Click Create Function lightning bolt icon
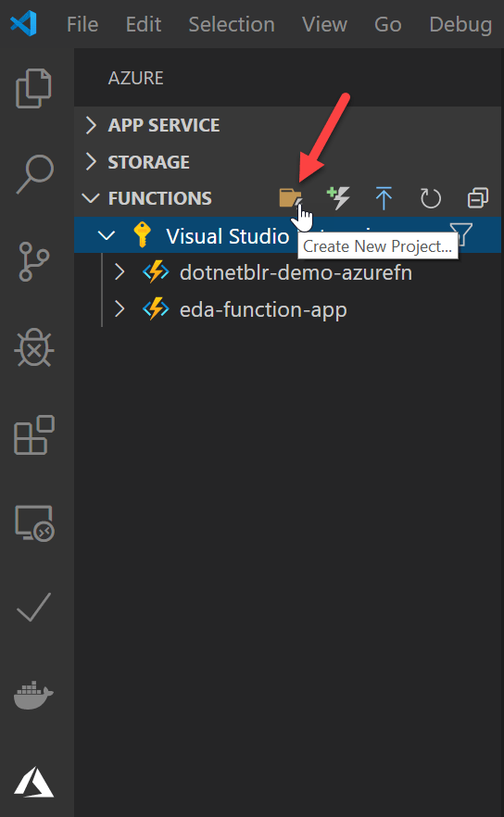Screen dimensions: 504x817 (338, 198)
